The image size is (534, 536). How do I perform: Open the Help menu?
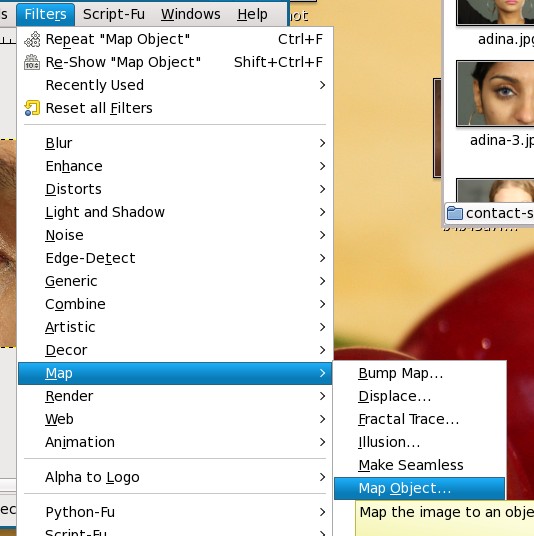click(x=253, y=14)
